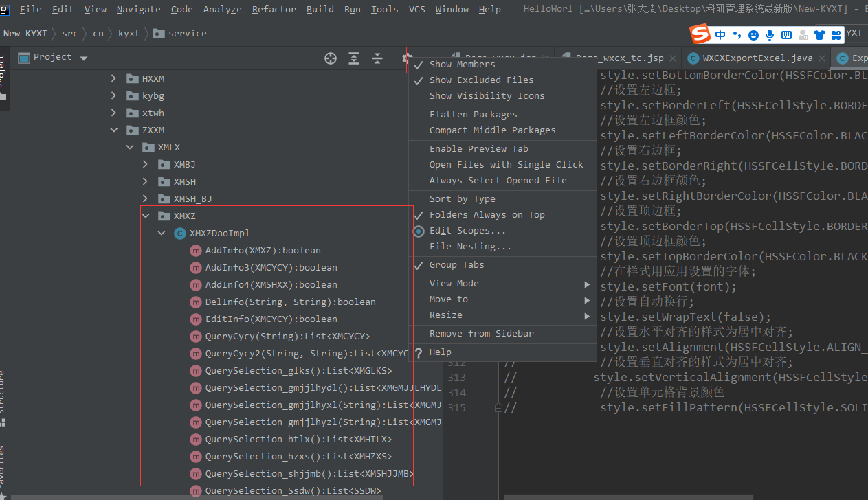Screen dimensions: 868x500
Task: Click the Sogou skin (shirt) icon
Action: pyautogui.click(x=819, y=34)
